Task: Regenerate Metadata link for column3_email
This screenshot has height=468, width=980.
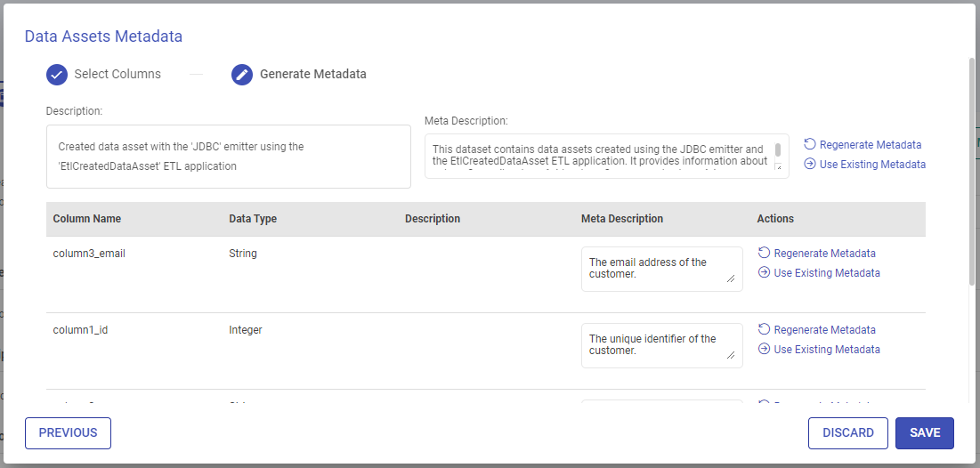Action: coord(824,254)
